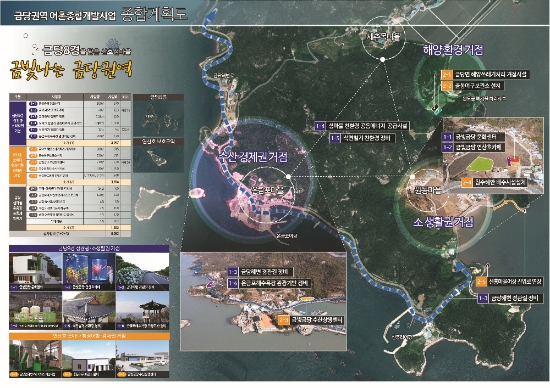The image size is (550, 388).
Task: Click the aerial harbor inset photo
Action: pyautogui.click(x=263, y=301)
